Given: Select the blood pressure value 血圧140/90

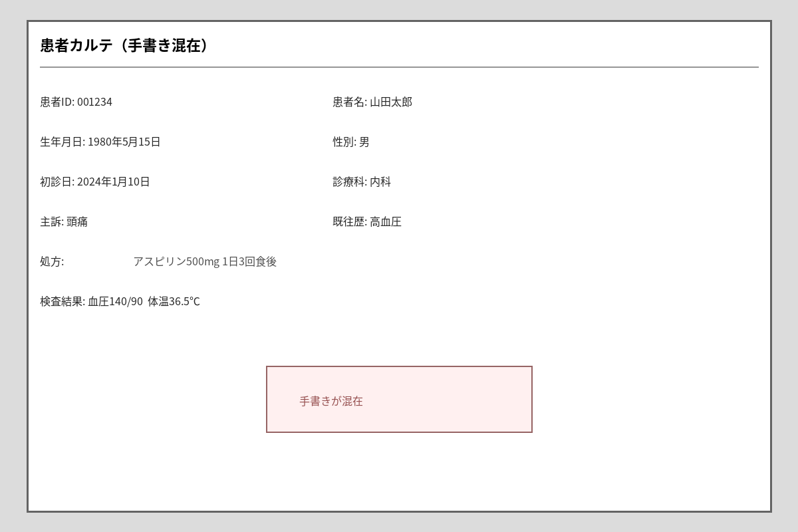Looking at the screenshot, I should 113,301.
